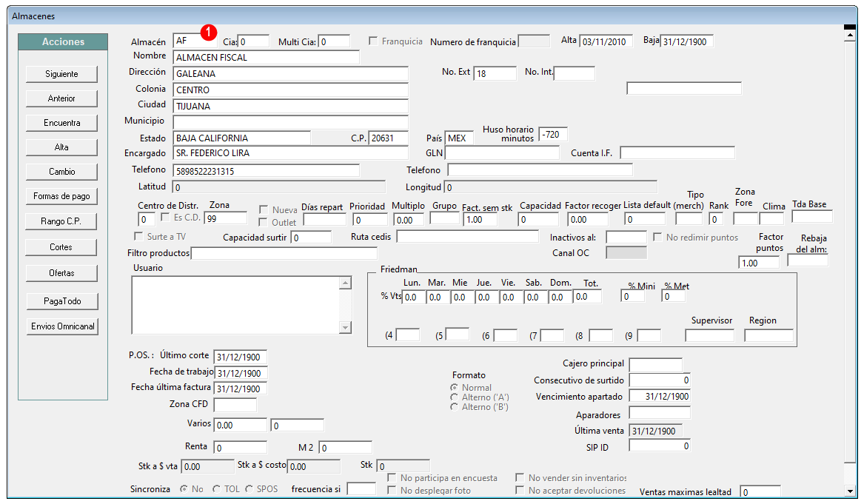Open the Encuentra search action
864x504 pixels.
61,123
